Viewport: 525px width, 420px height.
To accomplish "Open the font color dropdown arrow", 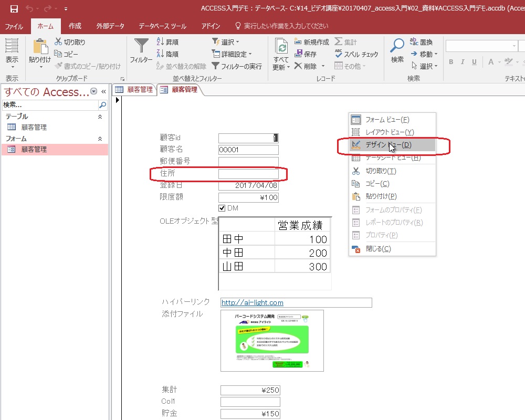I will pyautogui.click(x=500, y=62).
